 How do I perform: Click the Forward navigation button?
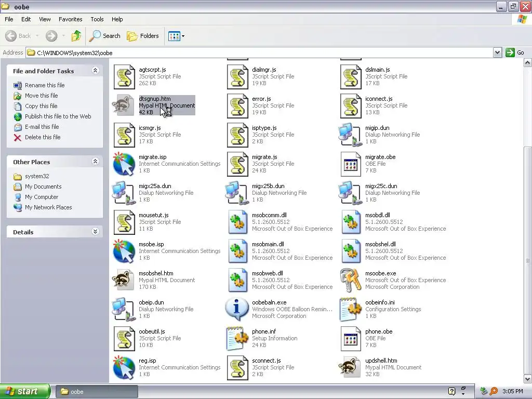click(x=51, y=36)
